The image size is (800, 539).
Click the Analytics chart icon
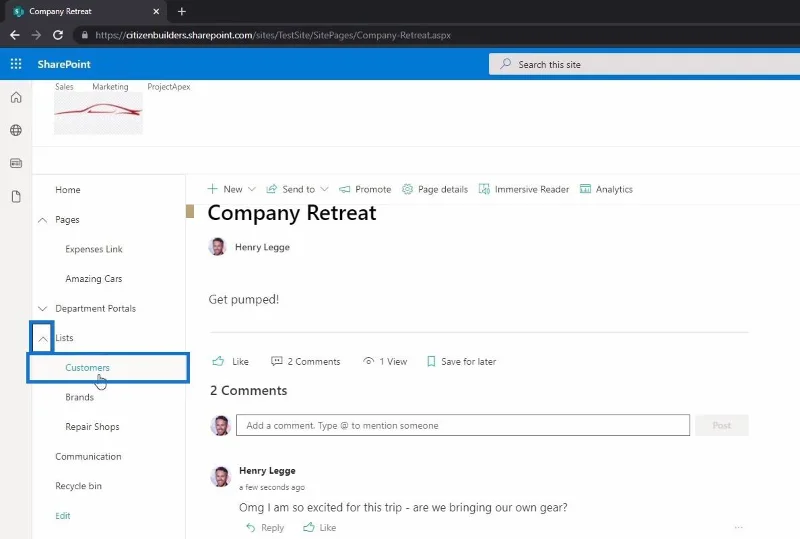(x=585, y=189)
